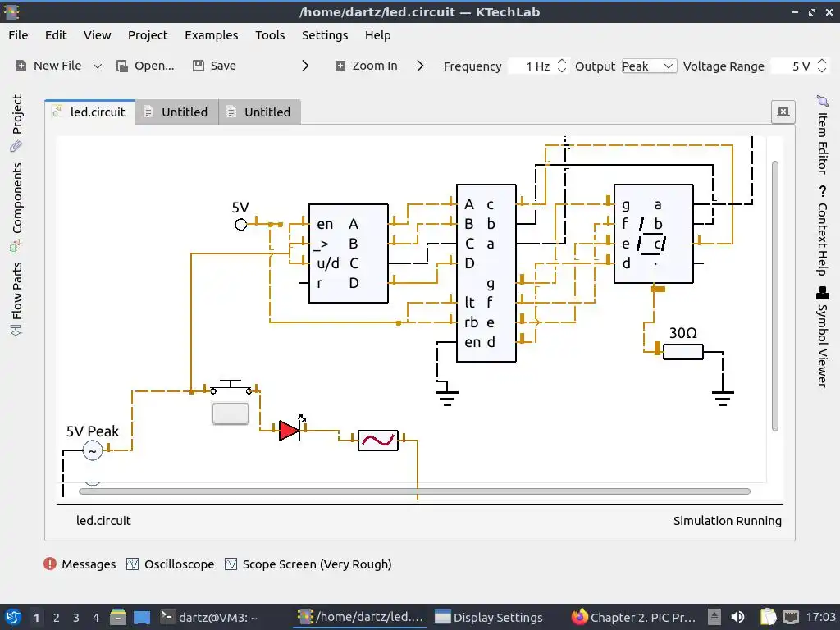The width and height of the screenshot is (840, 630).
Task: Open the Chapter 2 PIC Firefox window
Action: click(632, 617)
